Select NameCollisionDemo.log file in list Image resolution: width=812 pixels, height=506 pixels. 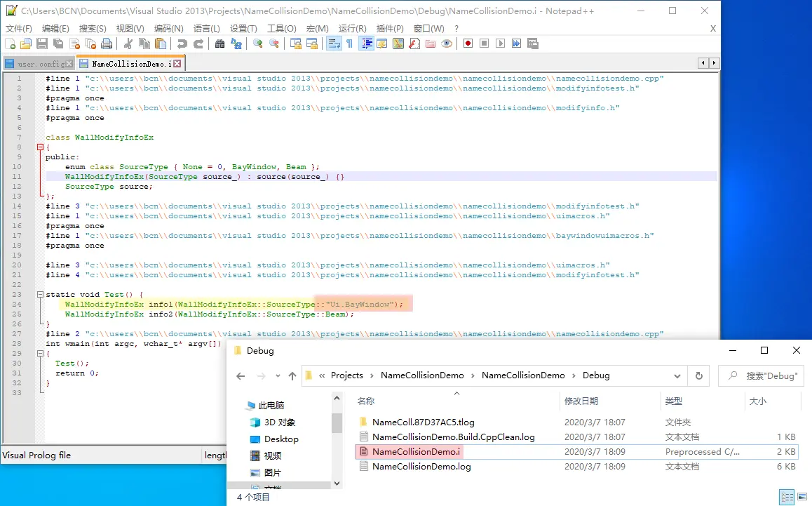tap(421, 466)
